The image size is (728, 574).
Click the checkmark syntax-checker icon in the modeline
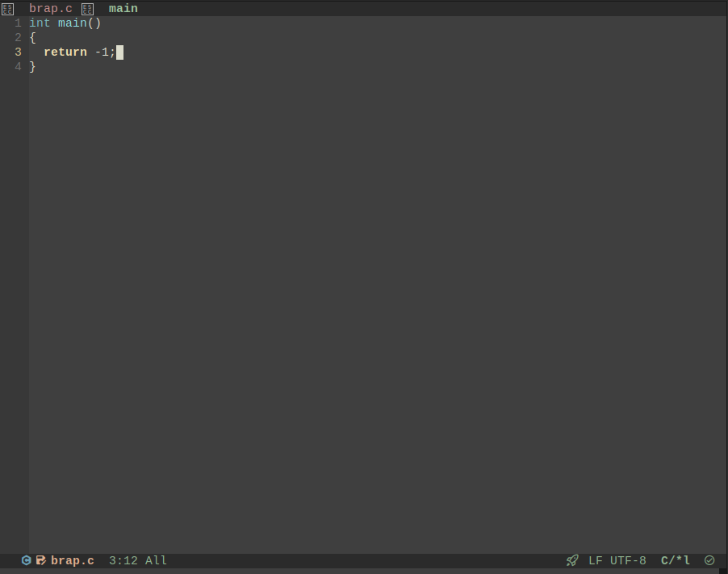tap(709, 560)
